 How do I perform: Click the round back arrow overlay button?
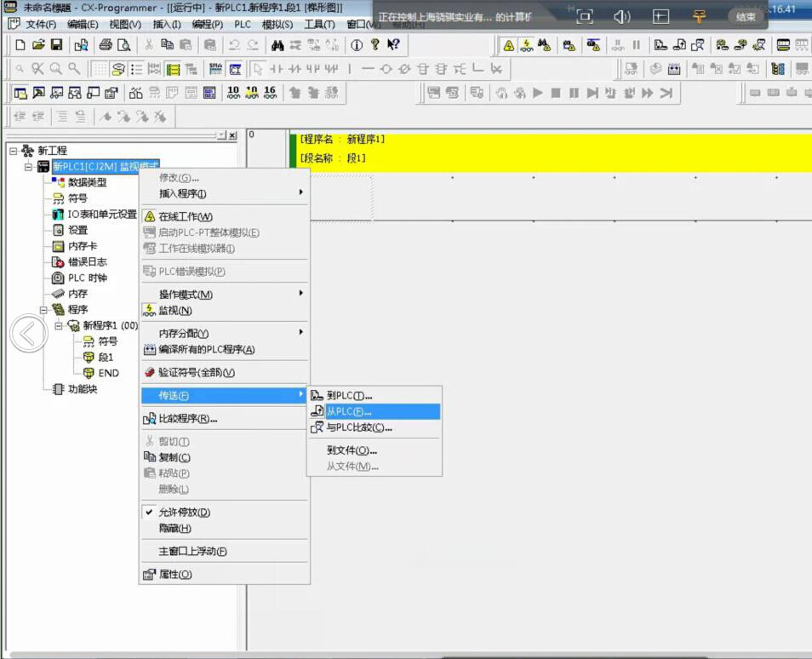pos(28,334)
